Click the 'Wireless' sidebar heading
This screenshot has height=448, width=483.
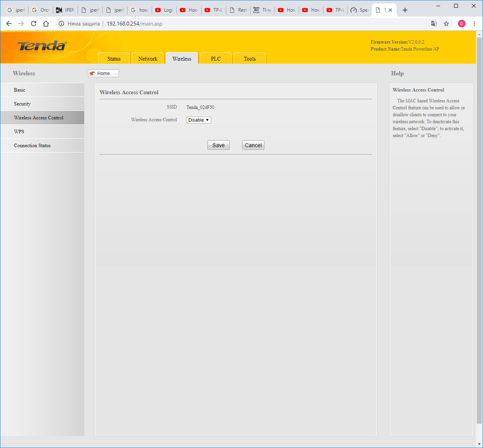coord(24,73)
